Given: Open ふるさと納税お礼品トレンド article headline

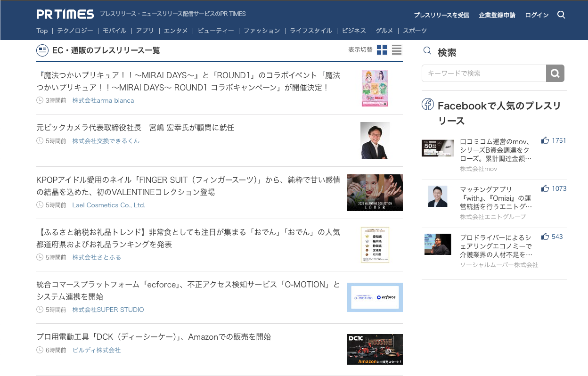Looking at the screenshot, I should coord(188,238).
